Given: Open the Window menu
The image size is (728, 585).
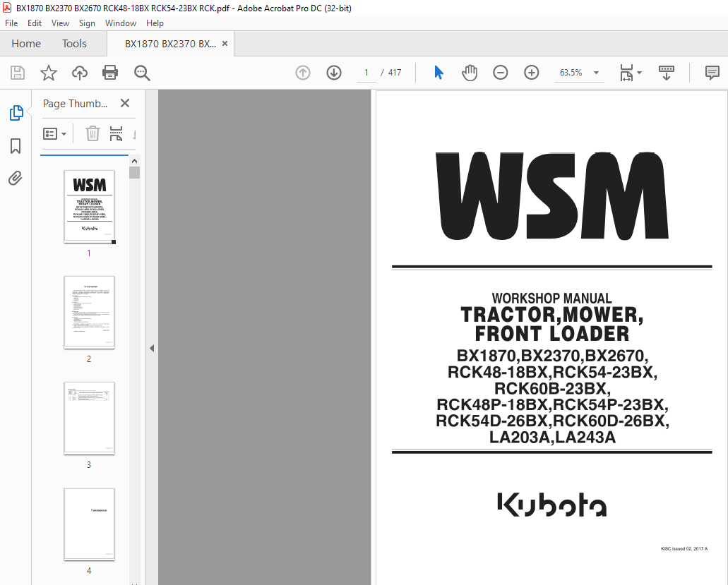Looking at the screenshot, I should [x=121, y=23].
